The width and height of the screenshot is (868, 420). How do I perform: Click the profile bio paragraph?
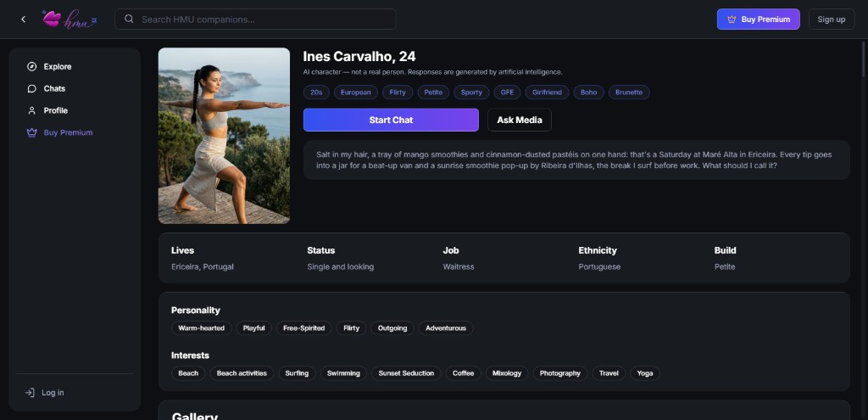click(574, 160)
